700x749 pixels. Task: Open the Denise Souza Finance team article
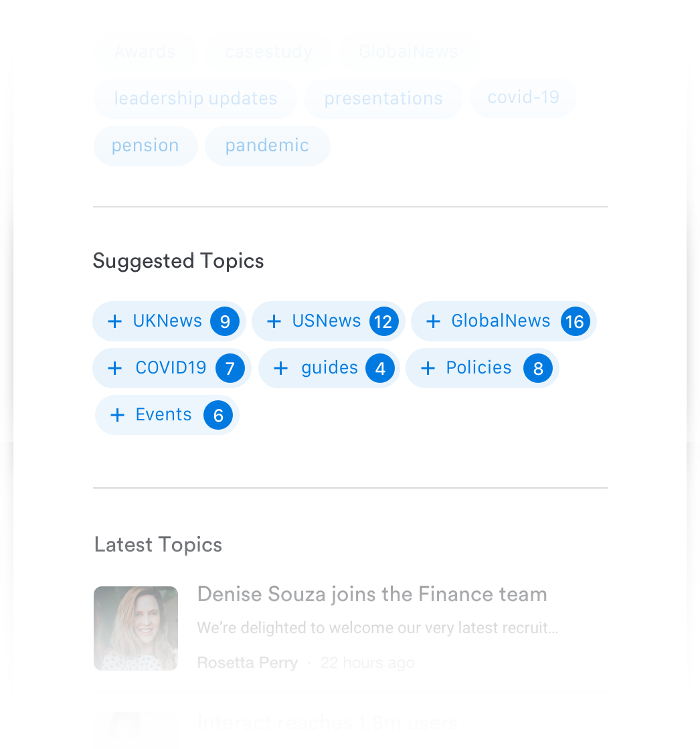click(372, 594)
